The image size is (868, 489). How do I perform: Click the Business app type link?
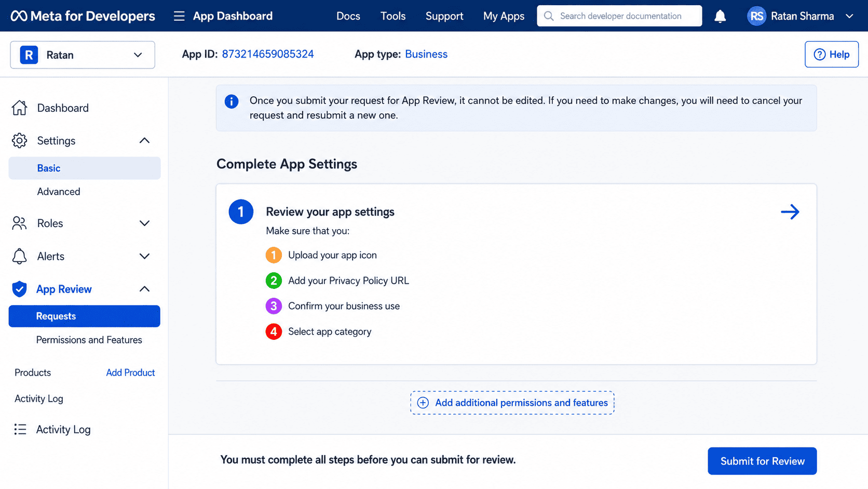click(426, 54)
